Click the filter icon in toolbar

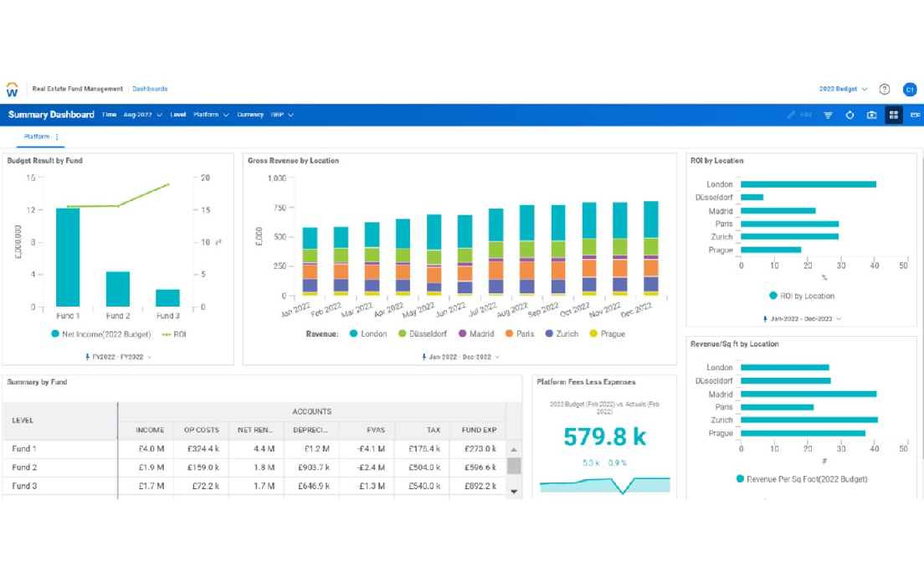pos(828,115)
